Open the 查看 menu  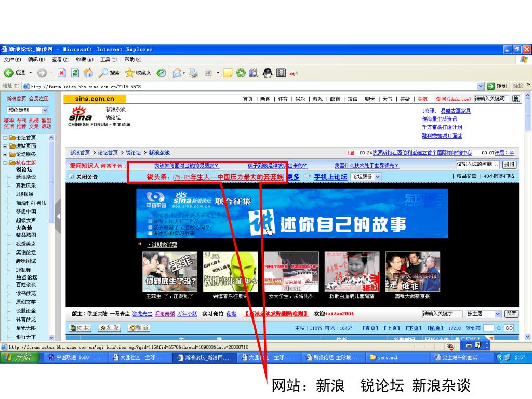coord(60,59)
